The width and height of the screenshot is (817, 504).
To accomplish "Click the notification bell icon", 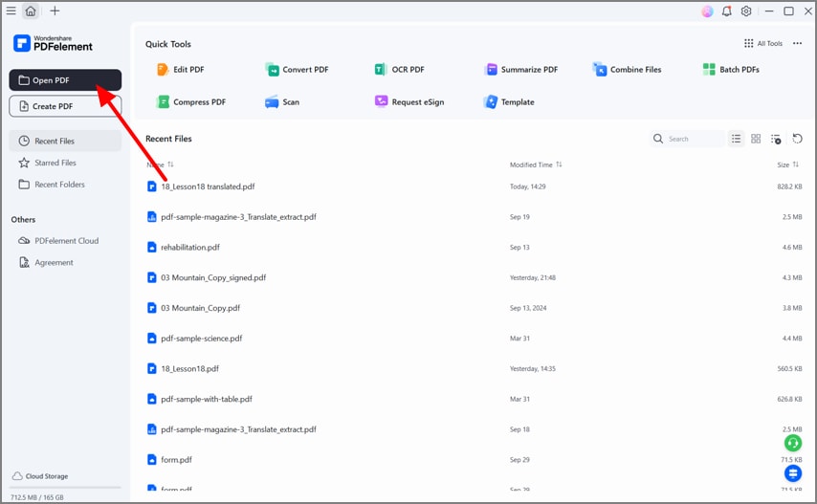I will coord(727,11).
